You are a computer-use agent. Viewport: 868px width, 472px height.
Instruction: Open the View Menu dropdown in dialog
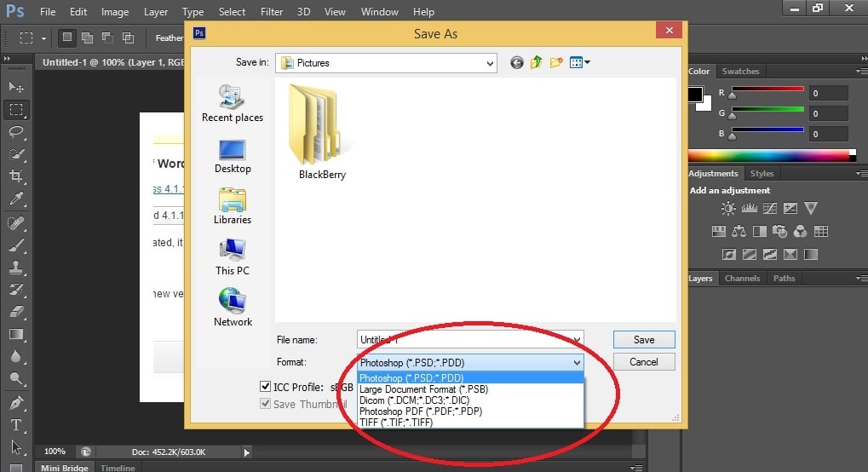[579, 62]
